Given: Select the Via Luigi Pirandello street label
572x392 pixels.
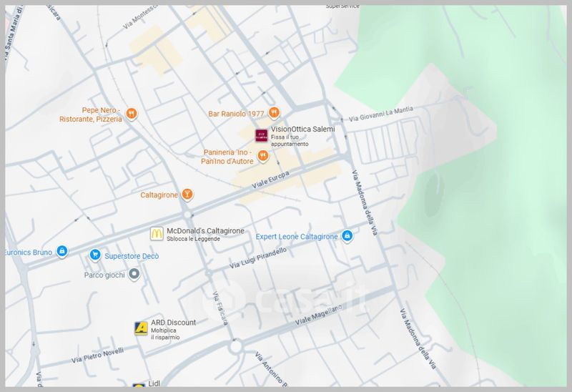Looking at the screenshot, I should tap(257, 259).
